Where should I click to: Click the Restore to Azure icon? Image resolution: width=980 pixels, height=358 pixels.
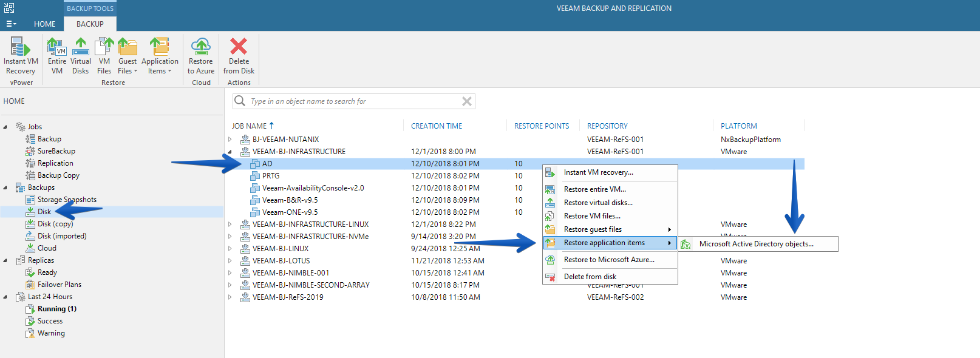(x=201, y=46)
